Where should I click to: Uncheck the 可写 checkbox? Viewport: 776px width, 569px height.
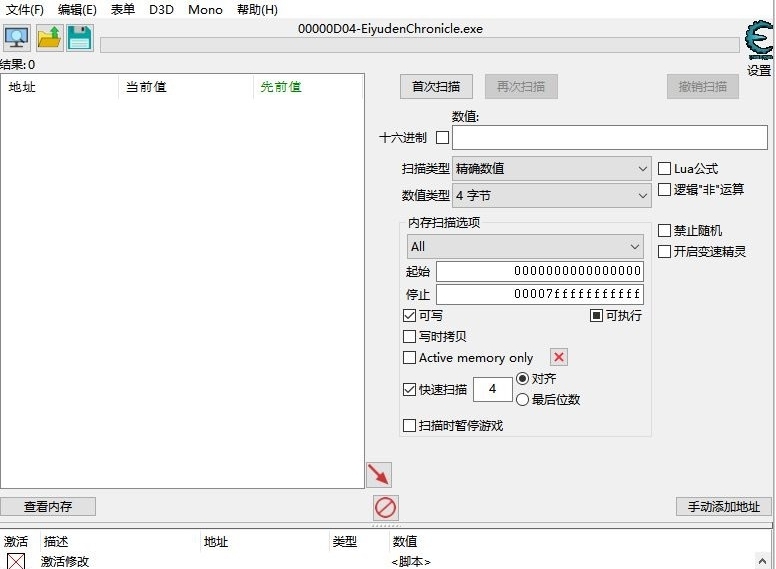point(409,316)
